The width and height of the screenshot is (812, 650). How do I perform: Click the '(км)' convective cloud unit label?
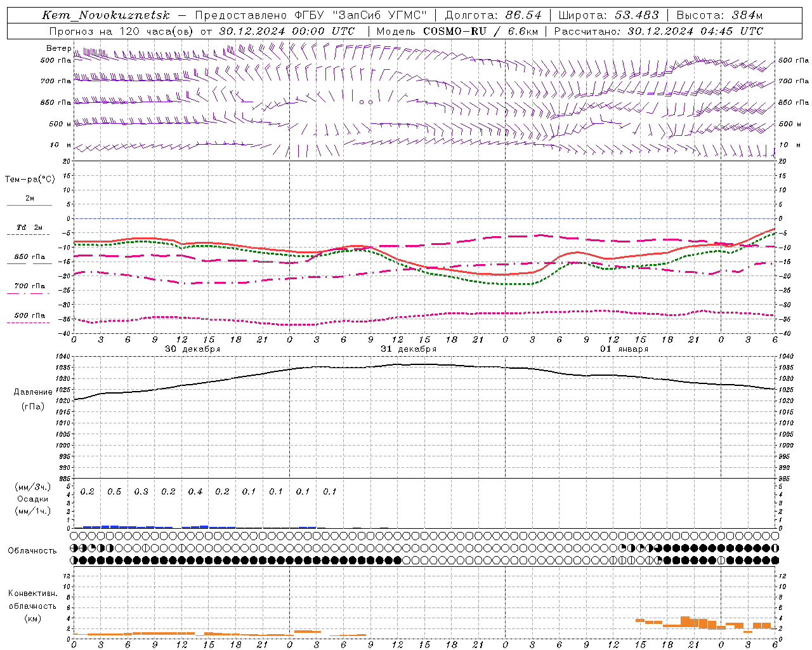33,618
